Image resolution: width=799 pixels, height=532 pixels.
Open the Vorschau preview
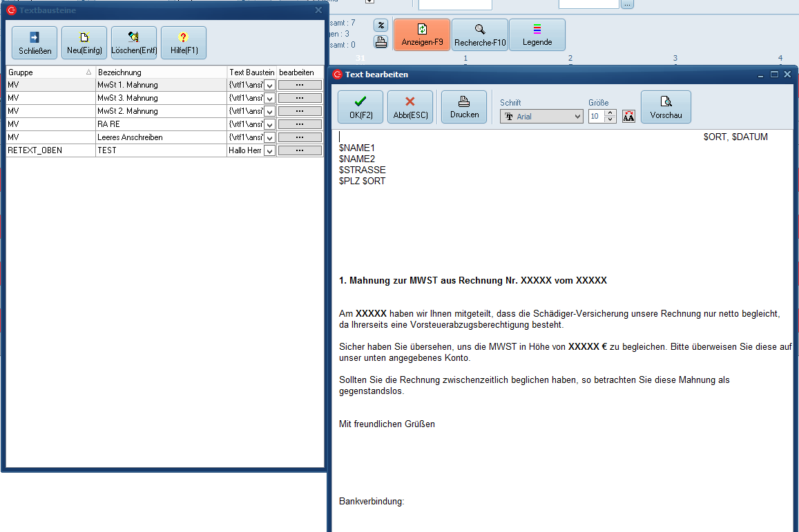[666, 107]
